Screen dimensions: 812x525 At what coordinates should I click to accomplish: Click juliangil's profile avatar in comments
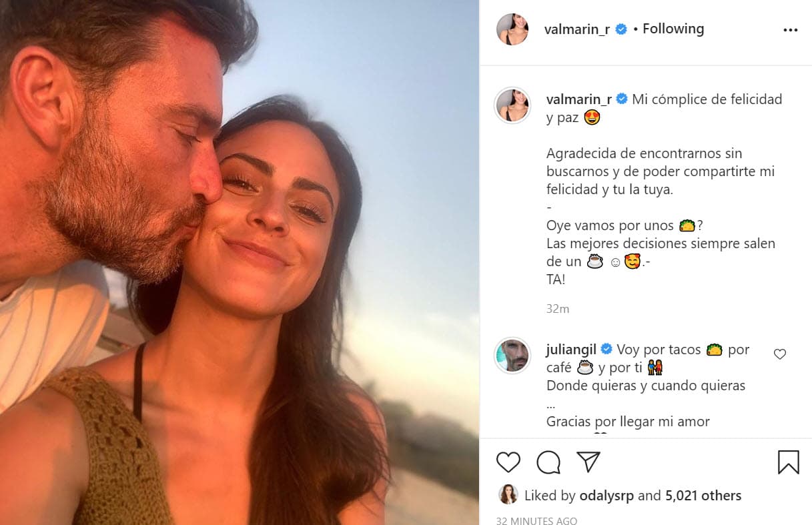[x=512, y=355]
